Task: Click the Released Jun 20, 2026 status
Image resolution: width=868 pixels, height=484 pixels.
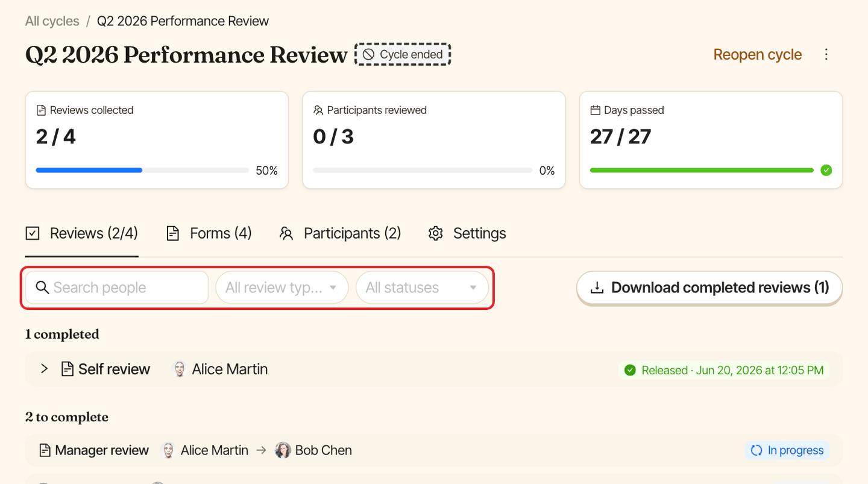Action: coord(724,370)
